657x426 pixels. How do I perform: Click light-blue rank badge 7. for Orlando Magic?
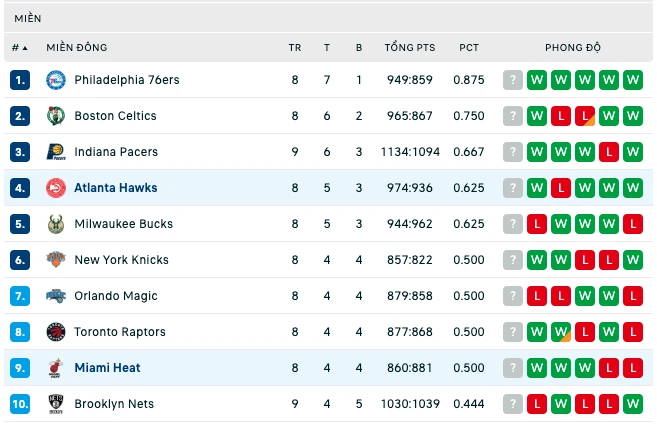coord(20,296)
